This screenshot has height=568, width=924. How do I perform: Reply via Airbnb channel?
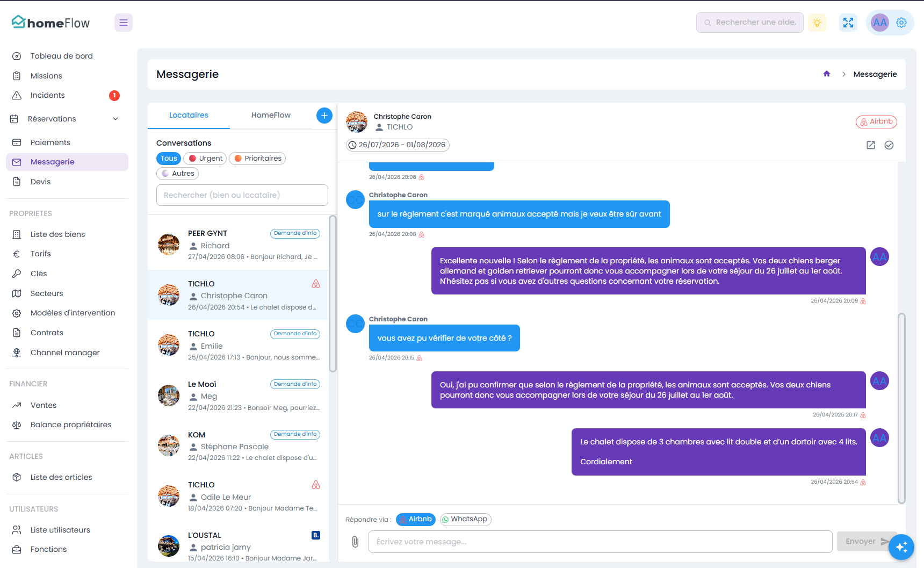click(x=416, y=520)
